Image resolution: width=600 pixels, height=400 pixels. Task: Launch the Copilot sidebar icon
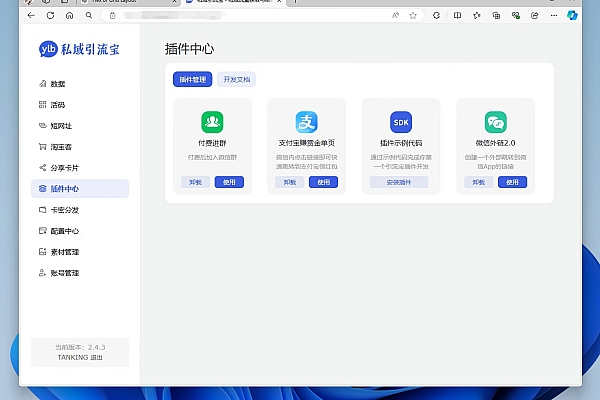[572, 15]
